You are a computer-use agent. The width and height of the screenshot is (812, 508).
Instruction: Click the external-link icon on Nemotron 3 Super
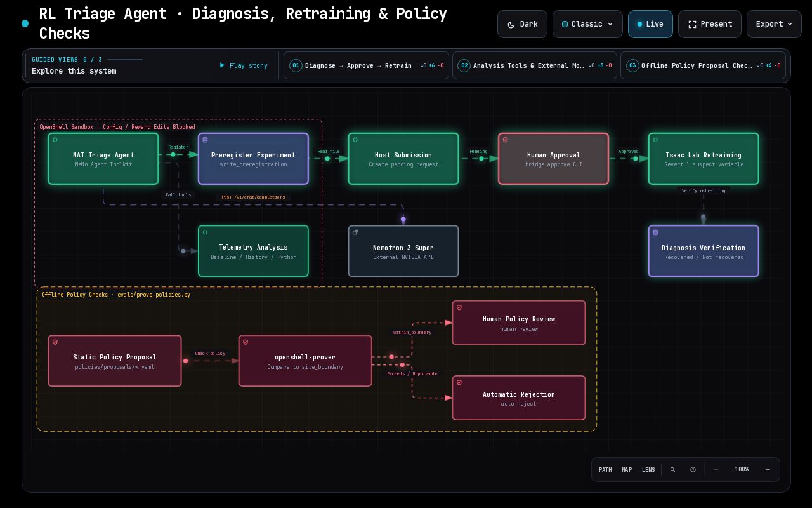click(x=355, y=232)
